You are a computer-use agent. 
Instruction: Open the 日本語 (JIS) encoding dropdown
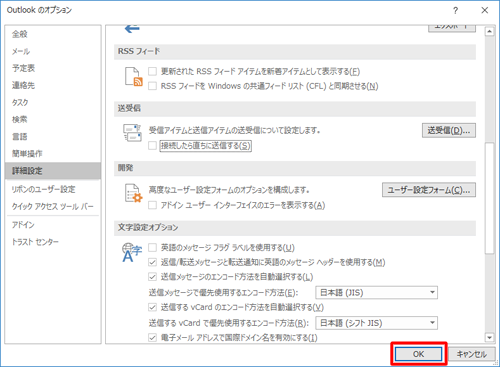pos(376,293)
